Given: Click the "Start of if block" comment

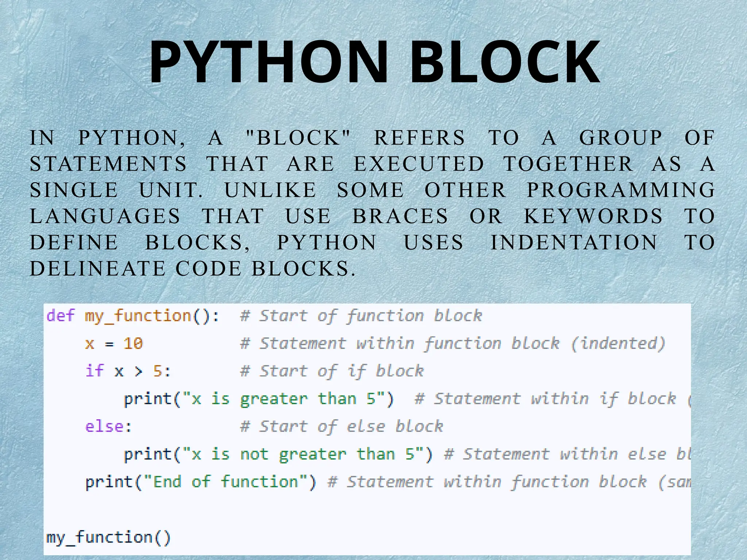Looking at the screenshot, I should [332, 371].
